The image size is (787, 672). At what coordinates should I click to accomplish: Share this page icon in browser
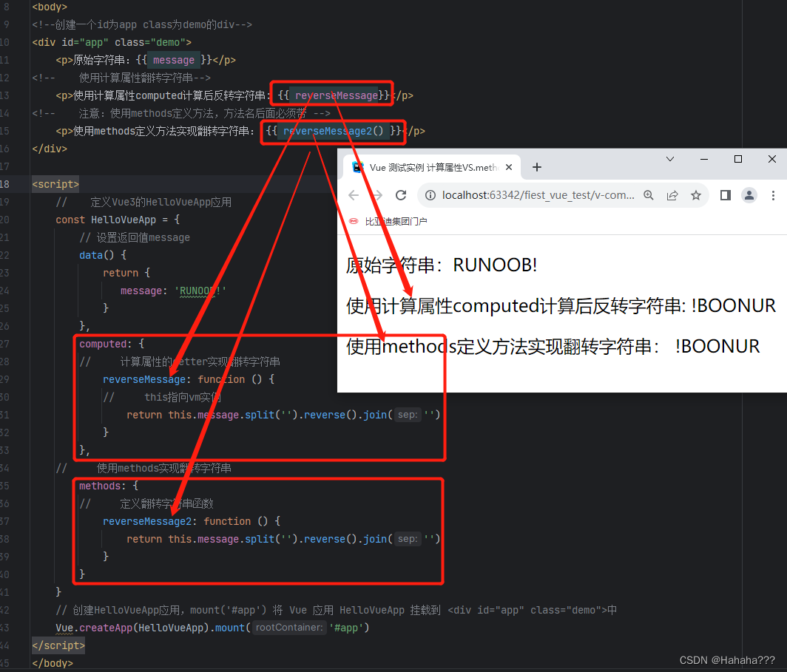[x=672, y=195]
